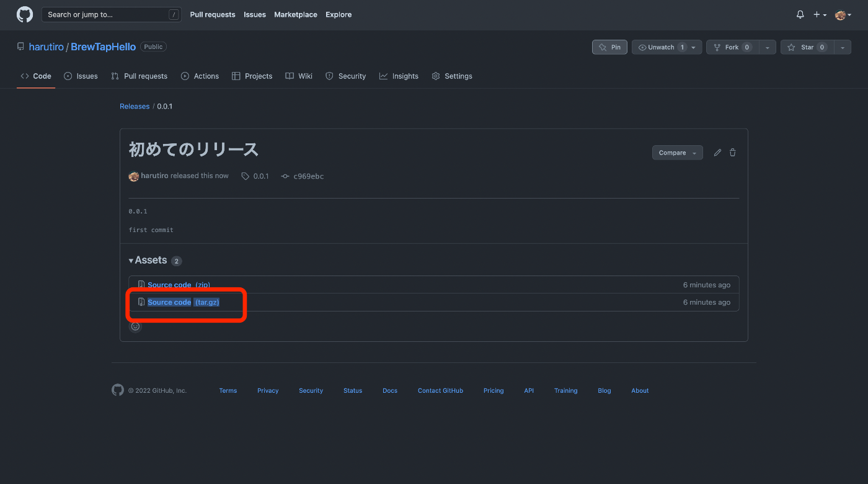Switch to the Issues repository tab
This screenshot has width=868, height=484.
(x=81, y=76)
